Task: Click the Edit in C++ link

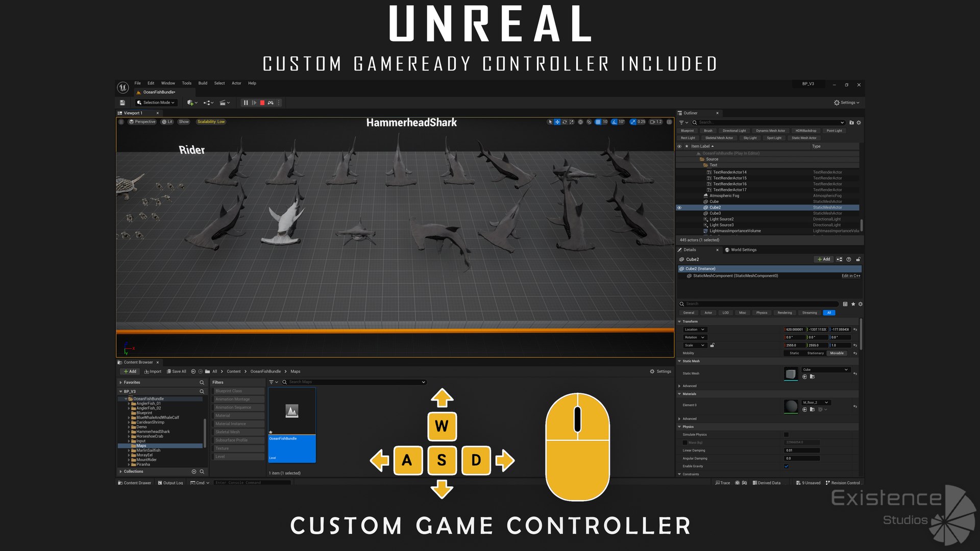Action: click(x=851, y=276)
